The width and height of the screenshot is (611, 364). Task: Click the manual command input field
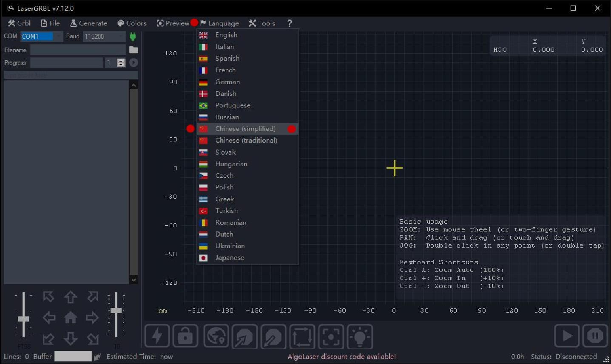click(71, 75)
